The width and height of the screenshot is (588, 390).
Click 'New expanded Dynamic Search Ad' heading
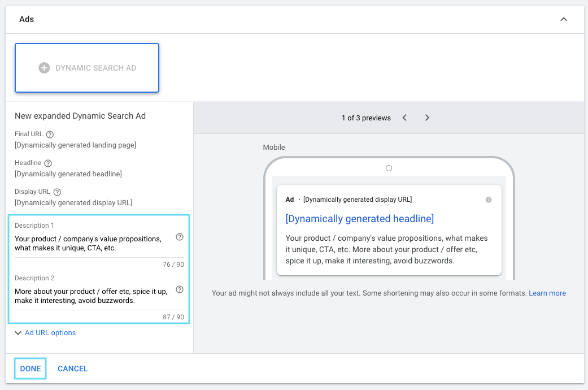[80, 116]
